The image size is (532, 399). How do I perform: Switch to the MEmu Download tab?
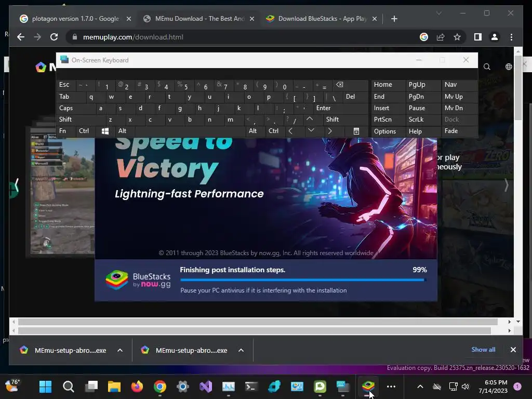pyautogui.click(x=199, y=19)
